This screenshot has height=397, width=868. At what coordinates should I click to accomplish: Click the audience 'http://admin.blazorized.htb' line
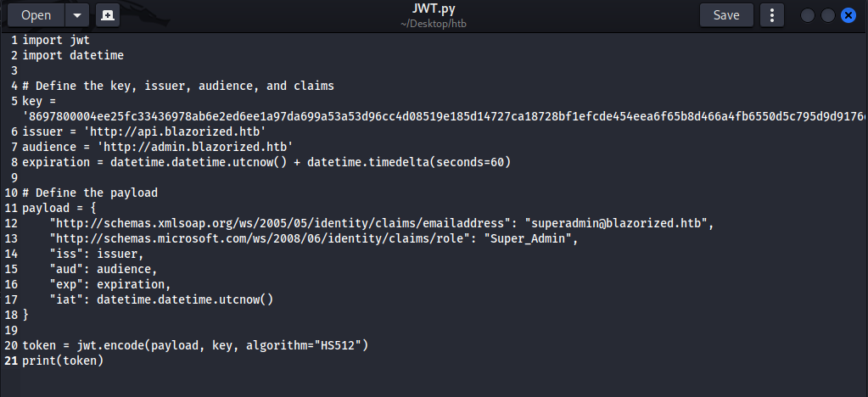pos(195,147)
